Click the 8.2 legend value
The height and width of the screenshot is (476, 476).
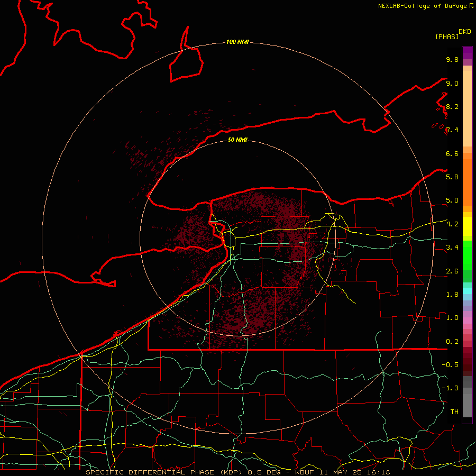pos(452,106)
